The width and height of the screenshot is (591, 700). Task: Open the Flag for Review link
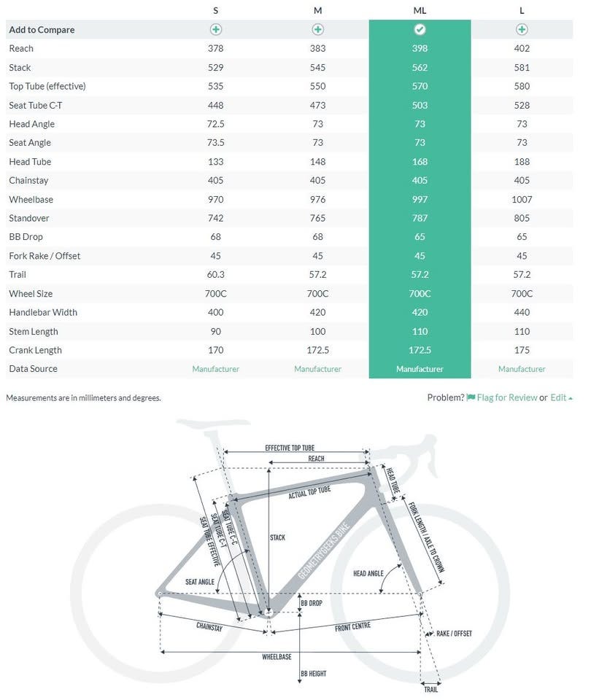(x=506, y=397)
